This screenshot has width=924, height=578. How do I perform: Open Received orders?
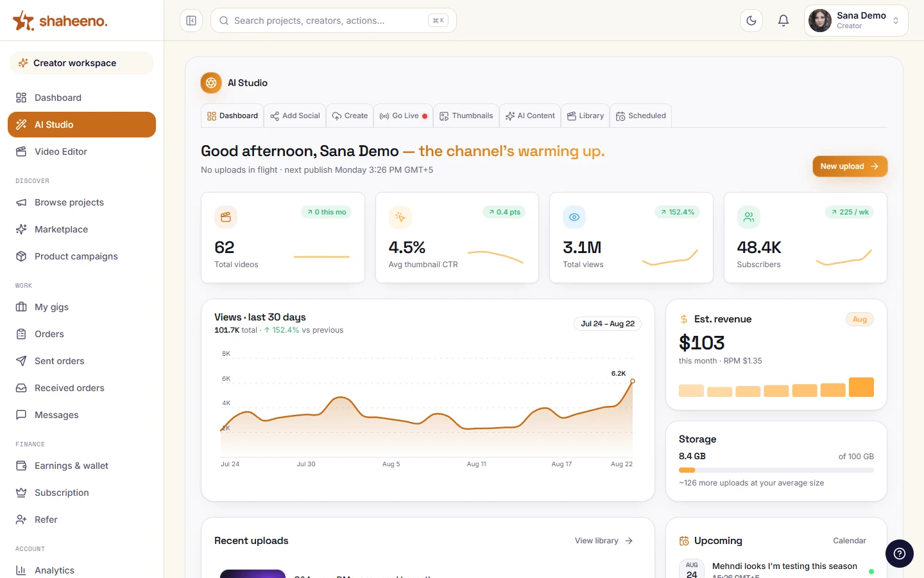(81, 388)
